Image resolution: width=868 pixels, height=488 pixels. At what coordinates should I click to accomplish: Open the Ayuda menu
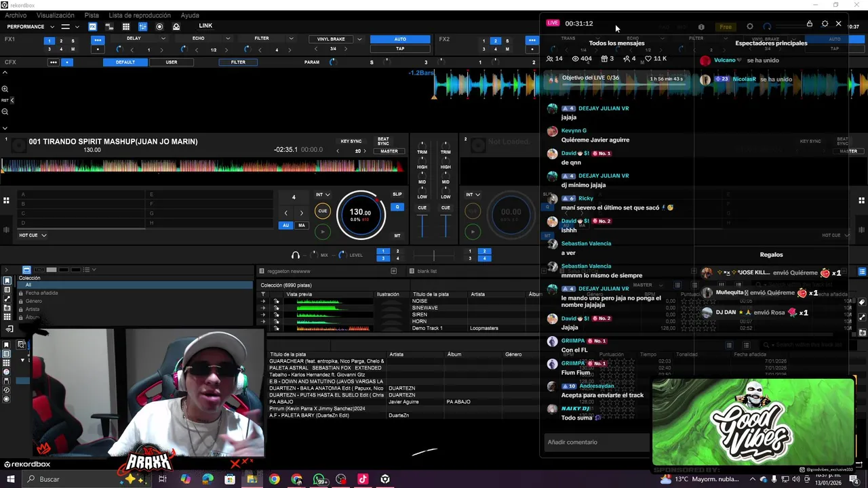click(x=190, y=15)
